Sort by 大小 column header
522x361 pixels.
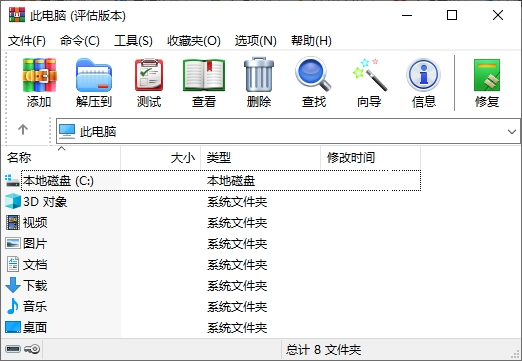[x=161, y=157]
